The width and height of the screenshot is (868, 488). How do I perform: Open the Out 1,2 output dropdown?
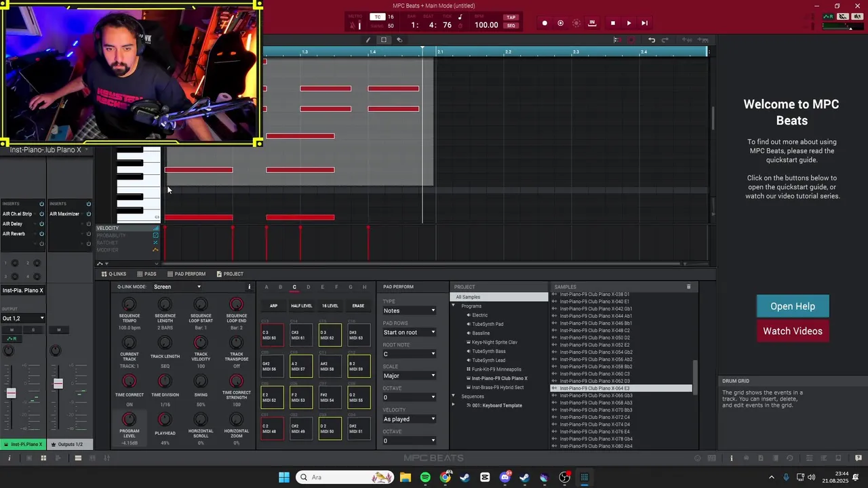click(23, 318)
